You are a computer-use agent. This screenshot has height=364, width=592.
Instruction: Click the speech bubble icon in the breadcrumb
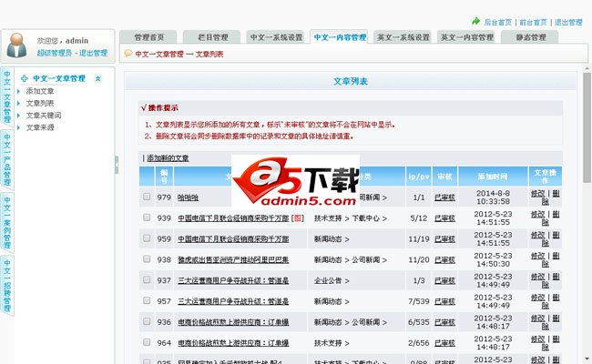click(128, 53)
